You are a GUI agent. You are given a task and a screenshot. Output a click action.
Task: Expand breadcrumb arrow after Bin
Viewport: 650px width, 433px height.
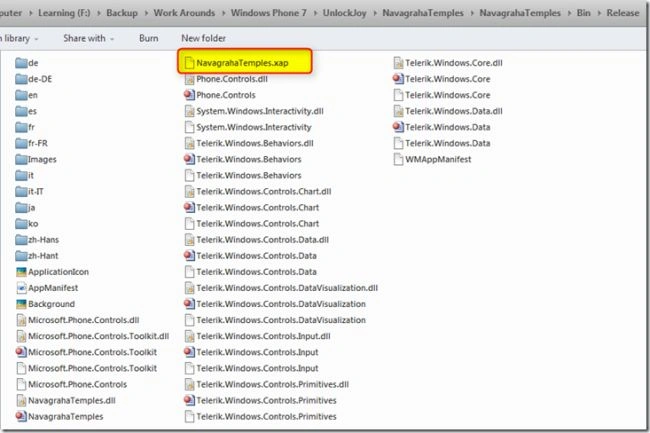click(599, 13)
